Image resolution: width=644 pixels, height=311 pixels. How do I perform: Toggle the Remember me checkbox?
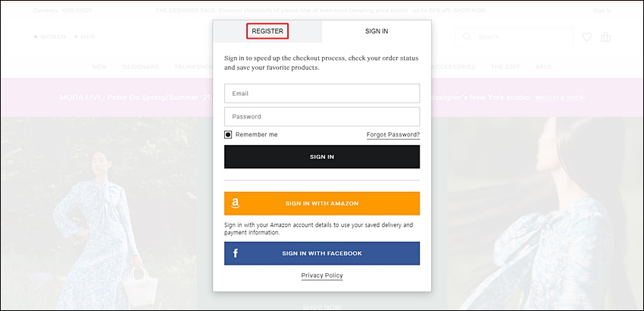point(228,134)
